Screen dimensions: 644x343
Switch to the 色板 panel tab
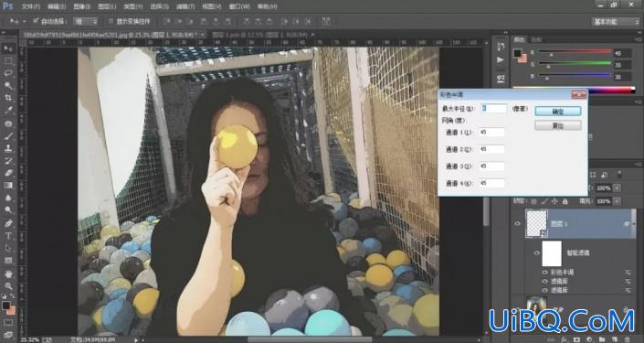(536, 40)
